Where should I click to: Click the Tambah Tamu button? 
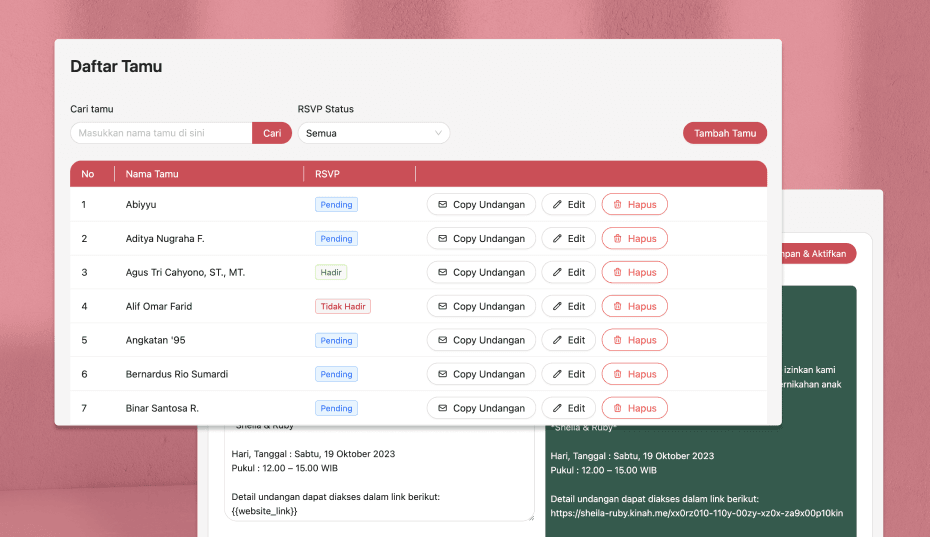coord(724,133)
